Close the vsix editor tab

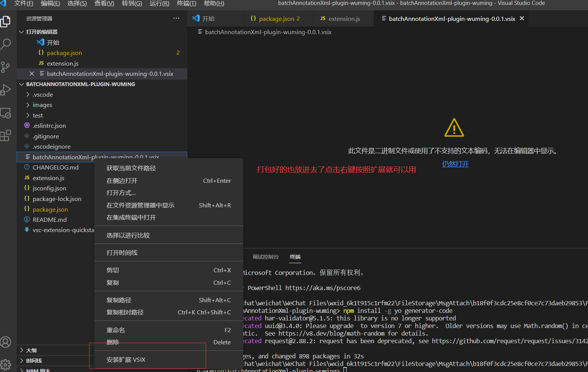pos(522,18)
